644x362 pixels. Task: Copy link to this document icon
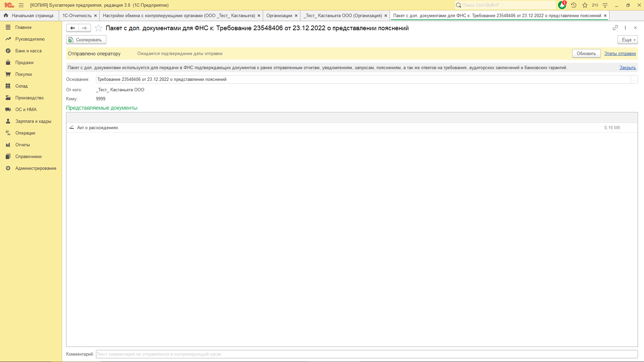click(x=615, y=28)
